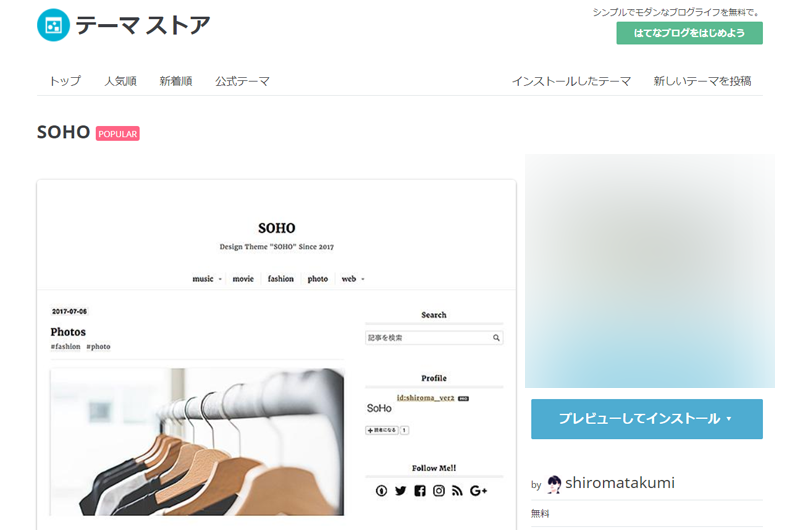Open 新しいテーマを投稿 page
The width and height of the screenshot is (800, 530).
[x=703, y=81]
